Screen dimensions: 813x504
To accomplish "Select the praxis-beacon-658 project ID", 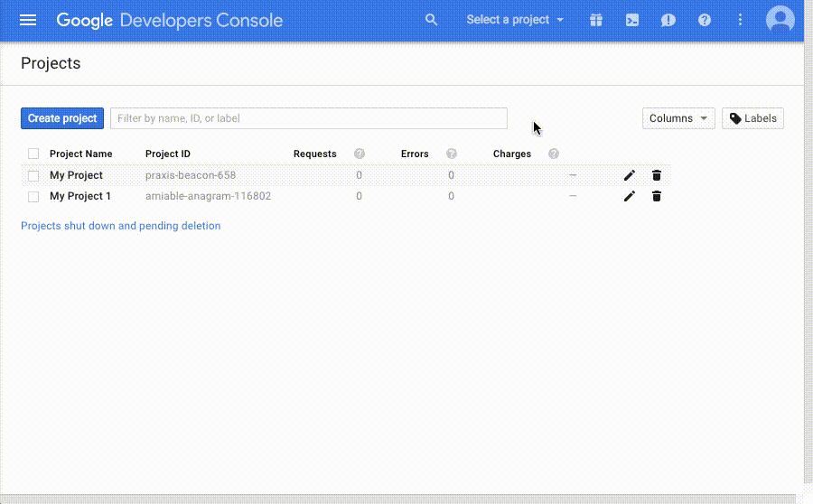I will coord(191,175).
